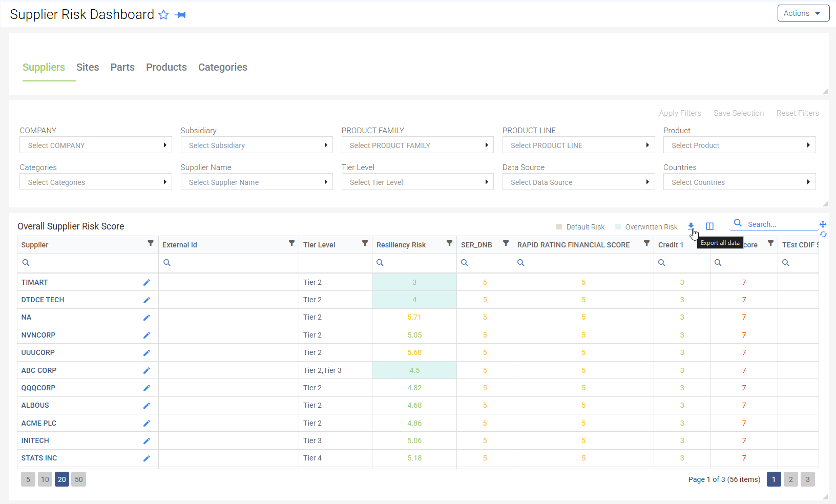Filter the Resiliency Risk column header
This screenshot has width=836, height=504.
tap(449, 243)
